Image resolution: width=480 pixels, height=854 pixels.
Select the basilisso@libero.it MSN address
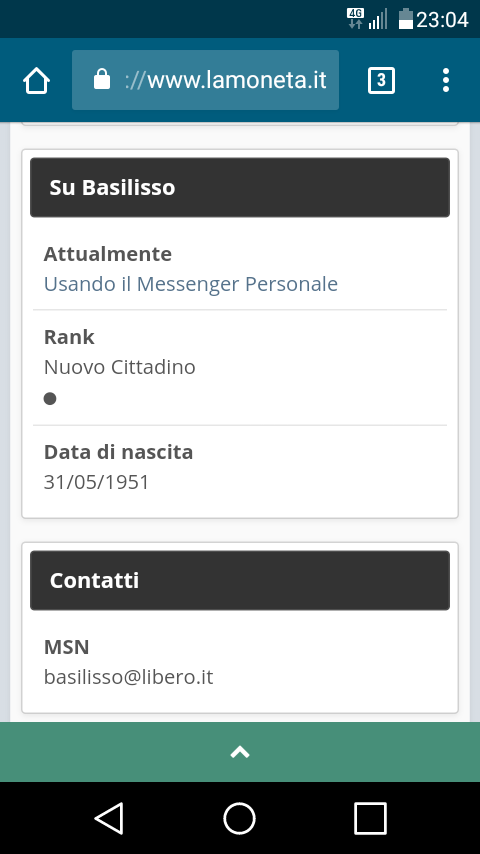click(x=128, y=677)
